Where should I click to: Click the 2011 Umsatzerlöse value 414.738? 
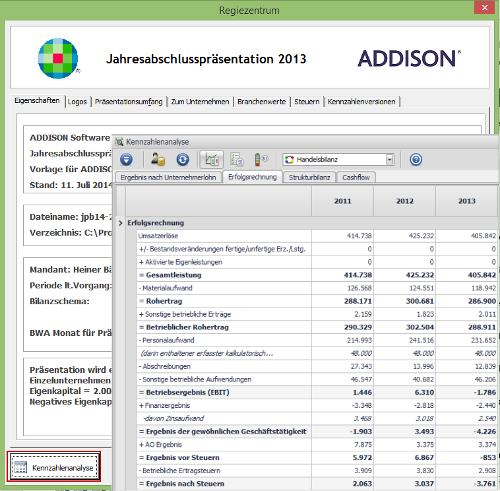(359, 236)
